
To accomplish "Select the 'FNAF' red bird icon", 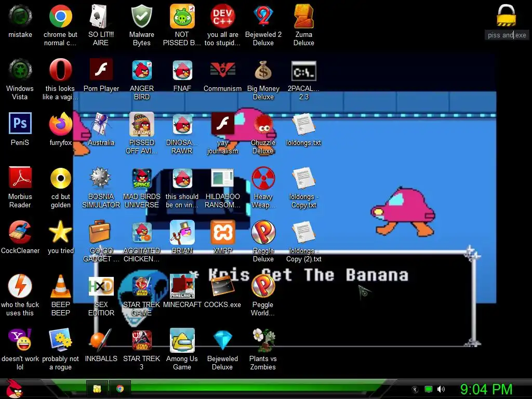I will tap(182, 70).
